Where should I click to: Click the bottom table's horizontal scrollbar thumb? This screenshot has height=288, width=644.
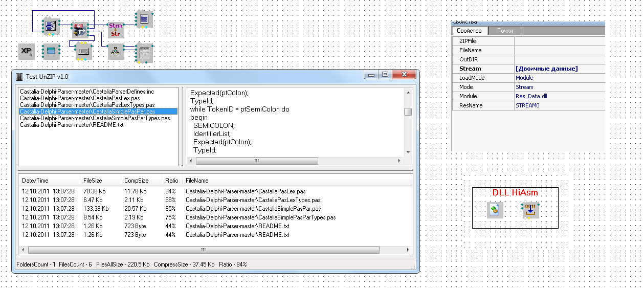tap(204, 250)
